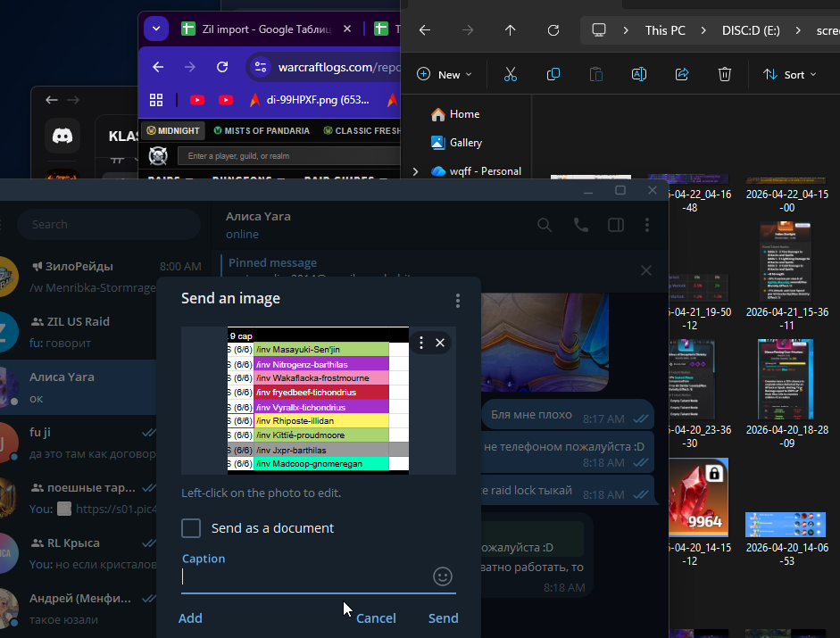This screenshot has height=638, width=840.
Task: Enable Send as a document checkbox
Action: coord(191,528)
